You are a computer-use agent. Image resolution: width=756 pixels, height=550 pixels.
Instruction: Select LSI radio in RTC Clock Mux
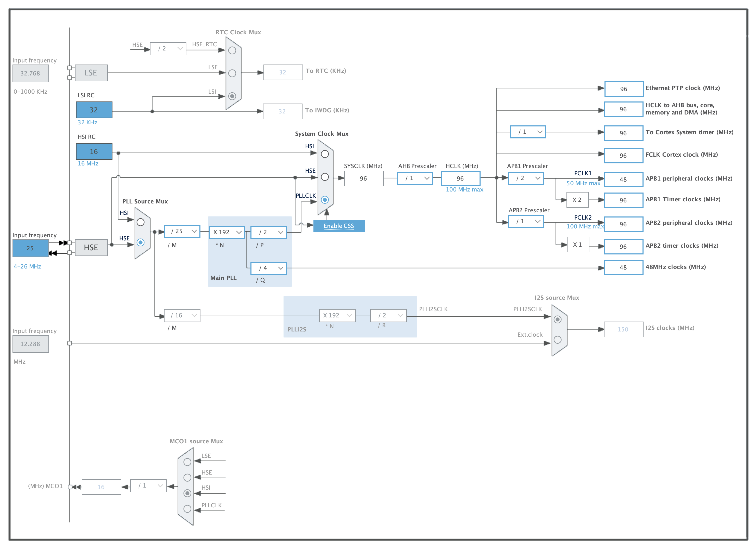(232, 96)
